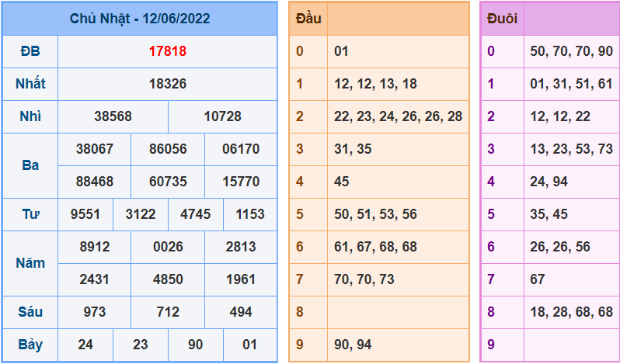Select the Ba prize label
The width and height of the screenshot is (620, 364).
[30, 165]
